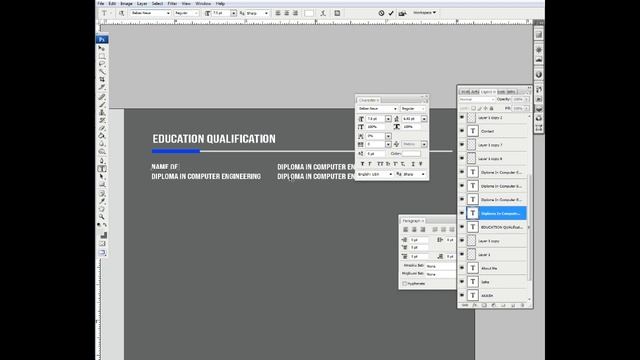This screenshot has height=360, width=640.
Task: Add a layer style using fx icon
Action: coord(475,305)
